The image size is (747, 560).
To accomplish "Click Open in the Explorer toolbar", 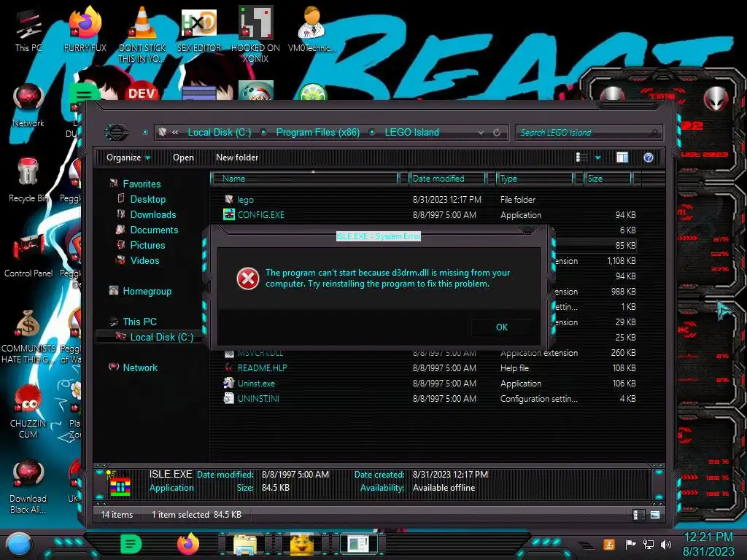I will pos(183,157).
